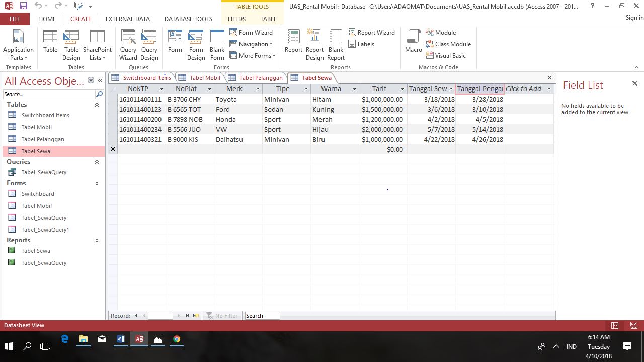Expand the More Forms dropdown
This screenshot has width=644, height=362.
tap(253, 55)
